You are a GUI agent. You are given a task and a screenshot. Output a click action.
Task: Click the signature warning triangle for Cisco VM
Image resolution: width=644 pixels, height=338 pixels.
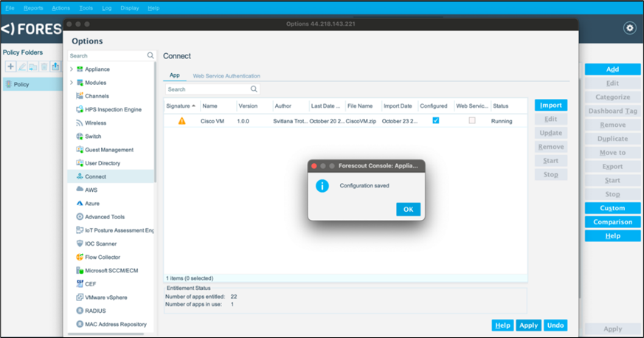pos(181,121)
